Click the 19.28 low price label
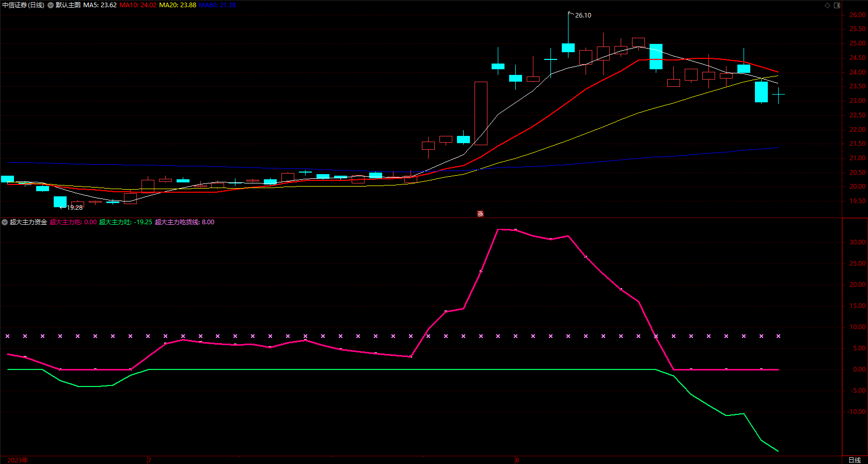Viewport: 868px width, 464px height. pos(74,208)
